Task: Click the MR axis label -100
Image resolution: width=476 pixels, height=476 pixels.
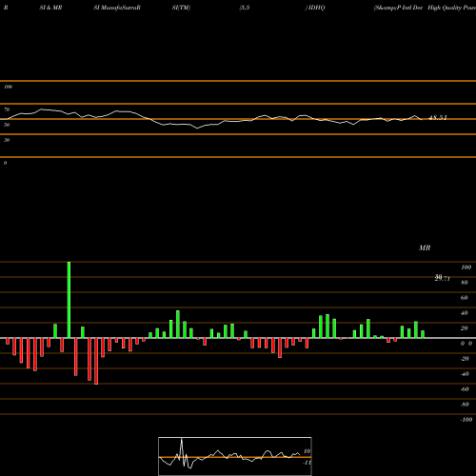Action: pos(466,420)
